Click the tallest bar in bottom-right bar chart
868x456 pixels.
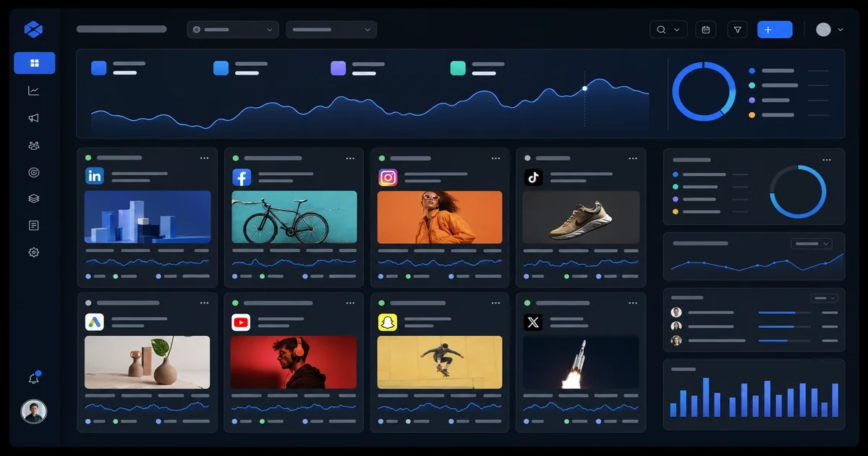pyautogui.click(x=706, y=397)
